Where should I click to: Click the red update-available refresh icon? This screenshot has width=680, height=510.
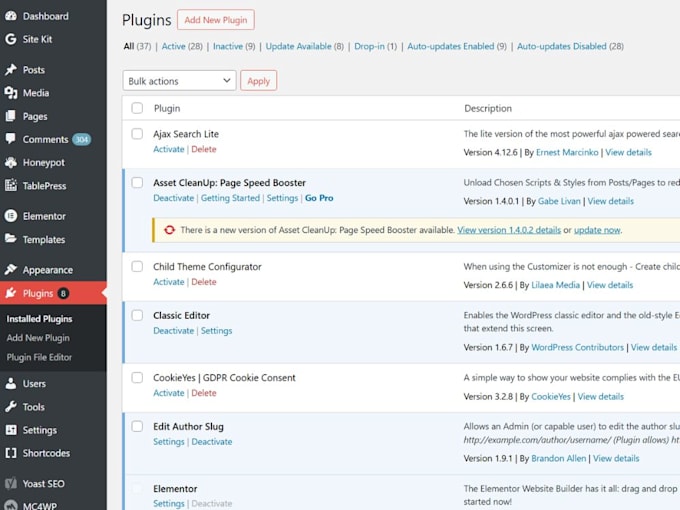170,230
